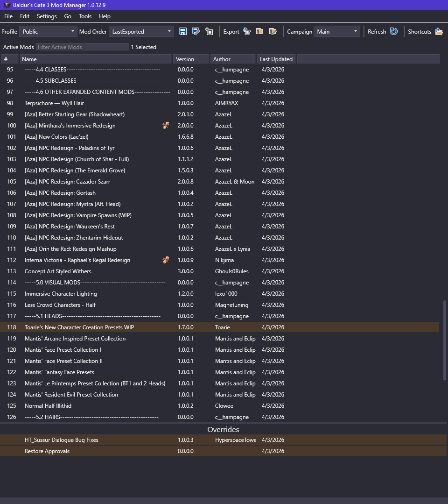
Task: Select Mantis' Face Preset Collection II
Action: click(220, 361)
